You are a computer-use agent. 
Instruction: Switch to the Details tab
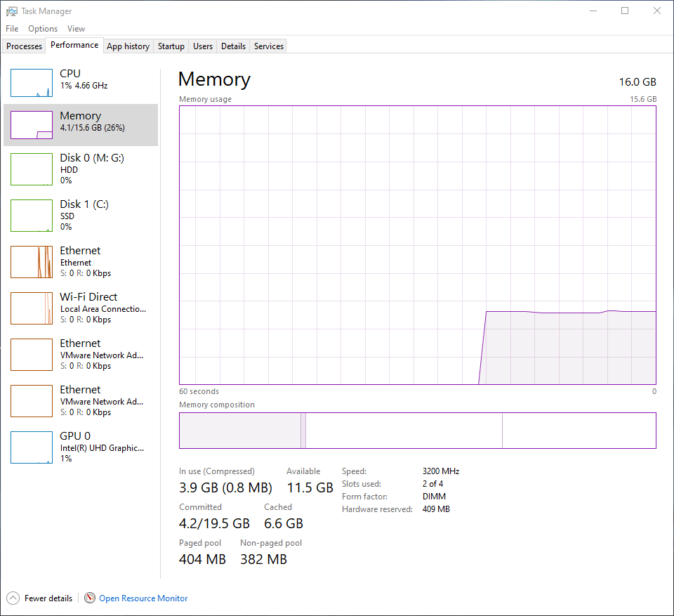[x=233, y=46]
